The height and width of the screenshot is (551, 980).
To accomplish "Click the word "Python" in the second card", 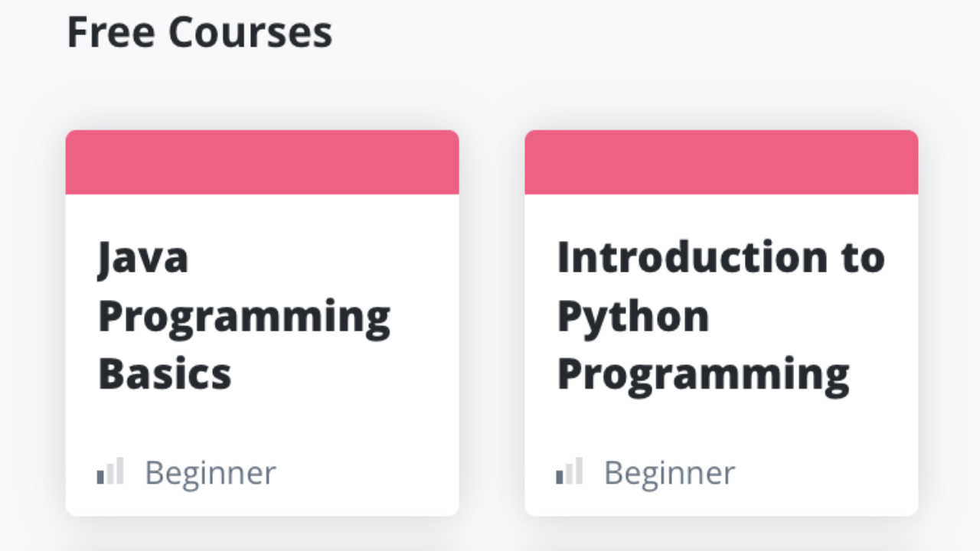I will [x=632, y=316].
